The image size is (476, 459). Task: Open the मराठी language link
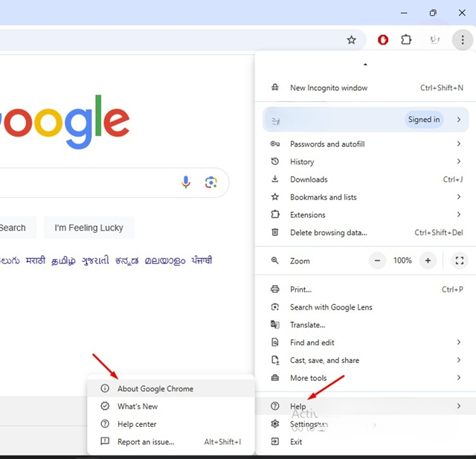tap(36, 260)
